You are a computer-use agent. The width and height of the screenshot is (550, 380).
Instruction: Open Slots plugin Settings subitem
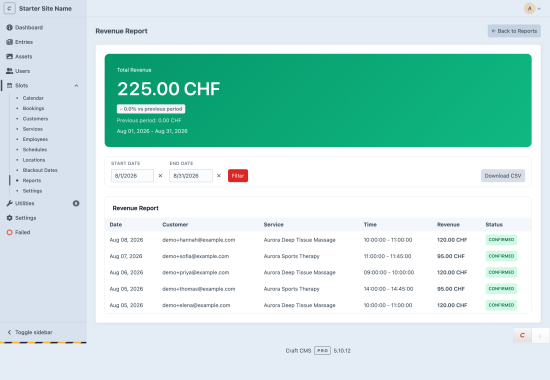pos(32,191)
